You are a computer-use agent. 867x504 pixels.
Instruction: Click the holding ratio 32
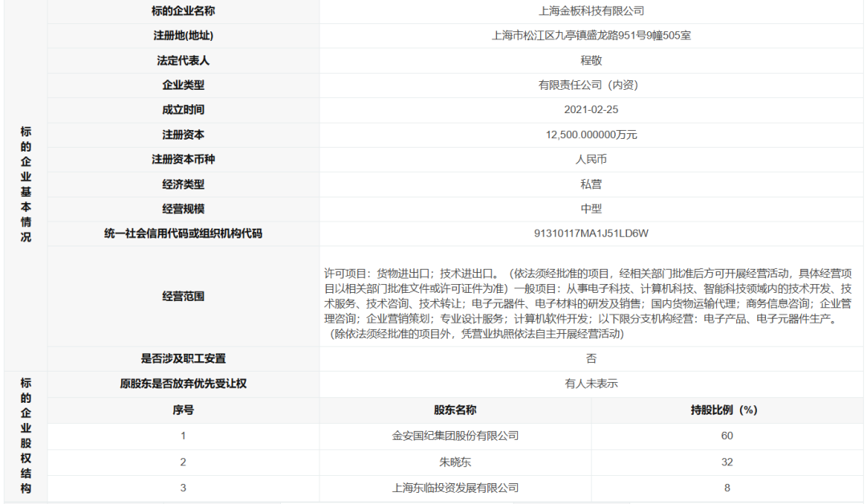pyautogui.click(x=727, y=462)
